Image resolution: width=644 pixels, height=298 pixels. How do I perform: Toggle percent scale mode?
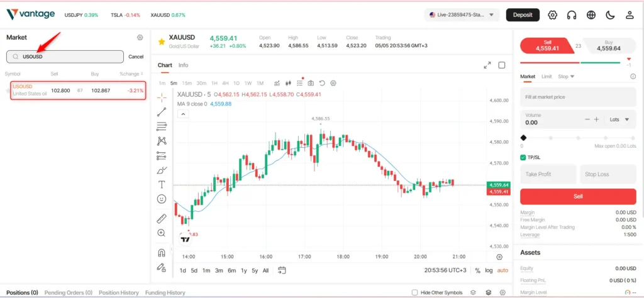(478, 270)
